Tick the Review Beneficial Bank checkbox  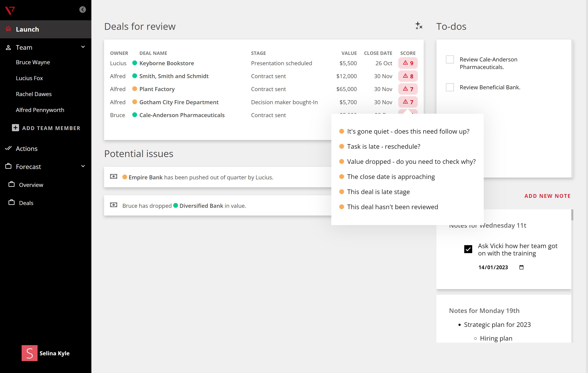point(450,87)
